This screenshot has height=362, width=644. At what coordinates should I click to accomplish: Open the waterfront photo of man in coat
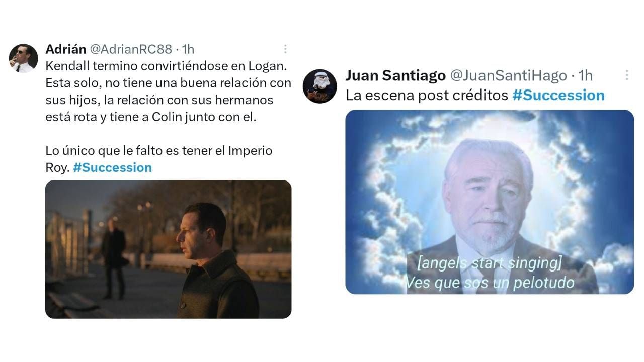(x=169, y=249)
